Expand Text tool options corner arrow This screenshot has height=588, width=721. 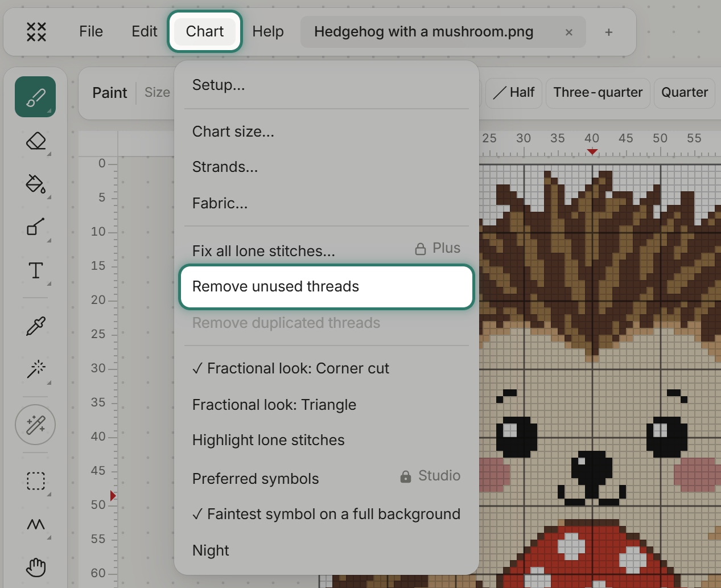49,283
